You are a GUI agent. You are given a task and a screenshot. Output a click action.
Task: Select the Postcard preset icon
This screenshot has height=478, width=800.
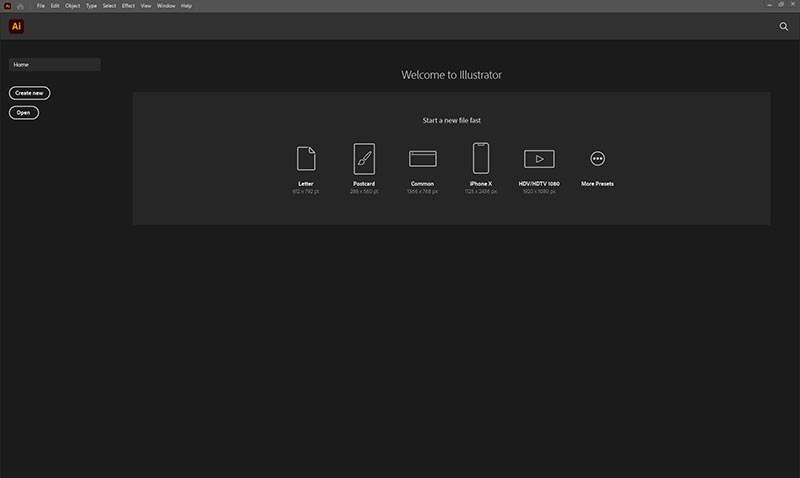click(x=364, y=159)
